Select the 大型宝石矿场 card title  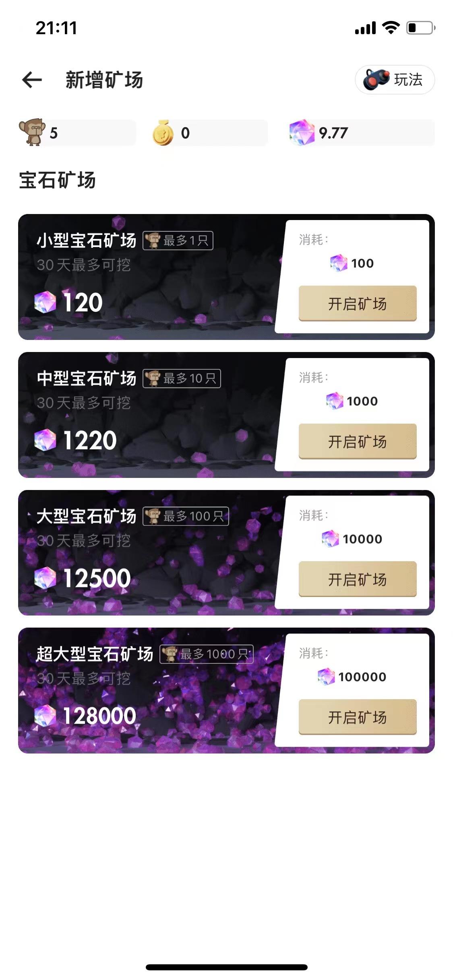coord(87,516)
